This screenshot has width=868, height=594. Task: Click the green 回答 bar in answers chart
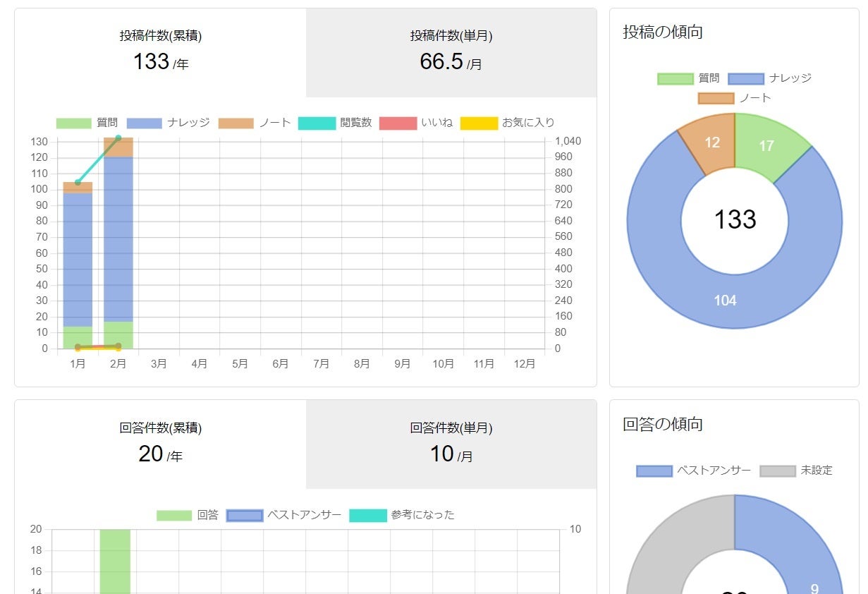pyautogui.click(x=115, y=562)
